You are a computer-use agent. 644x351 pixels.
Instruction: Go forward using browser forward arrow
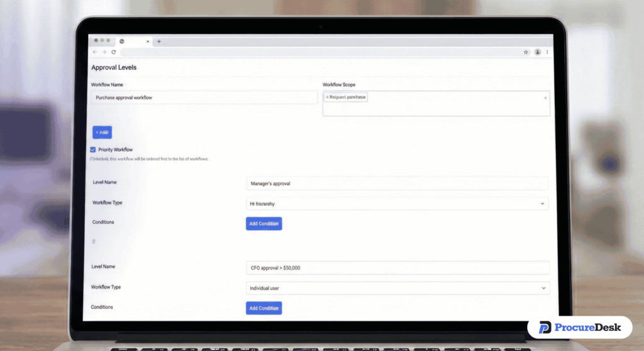(104, 52)
